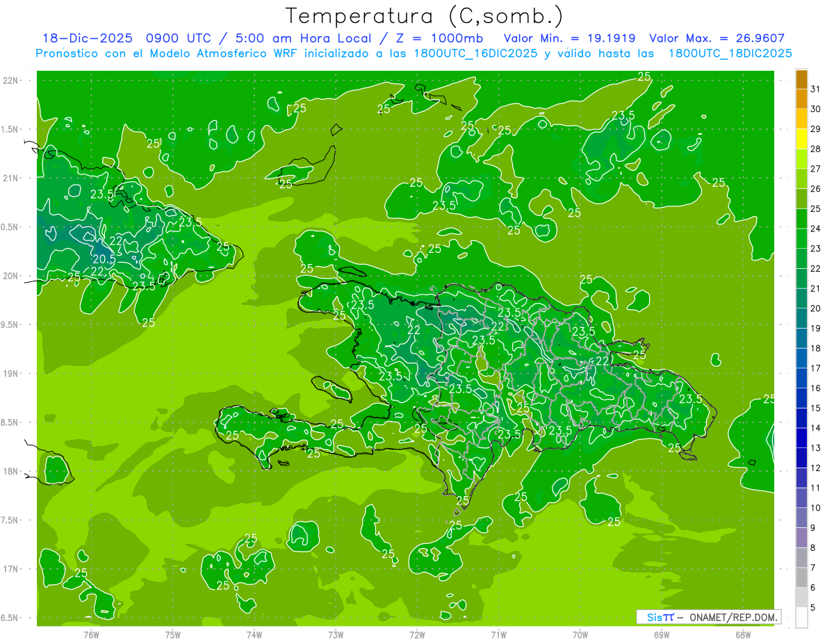Click the "75W" longitude axis label
This screenshot has width=834, height=644.
coord(173,635)
